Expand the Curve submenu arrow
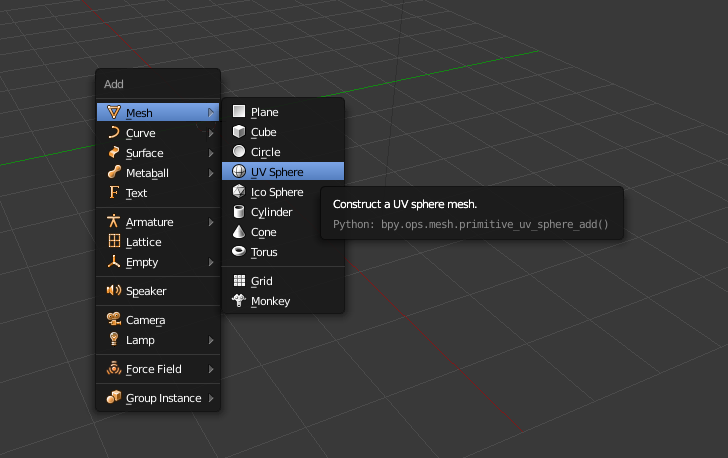Viewport: 728px width, 458px height. [x=211, y=133]
